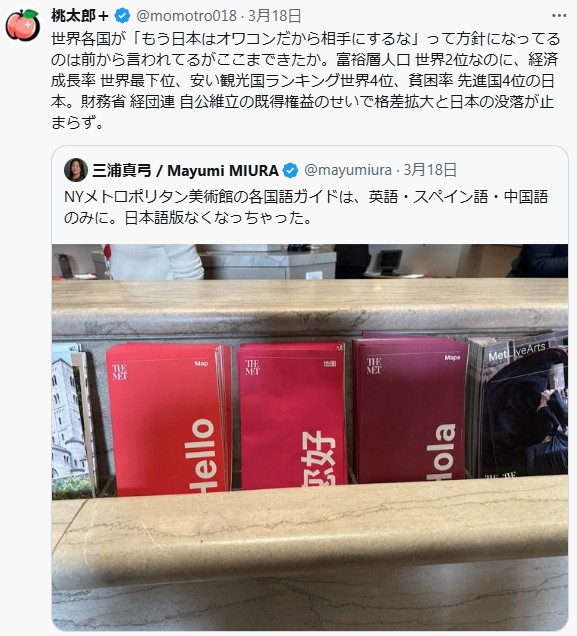
Task: Click the Hola Mapa brochure in the photo
Action: [x=410, y=410]
